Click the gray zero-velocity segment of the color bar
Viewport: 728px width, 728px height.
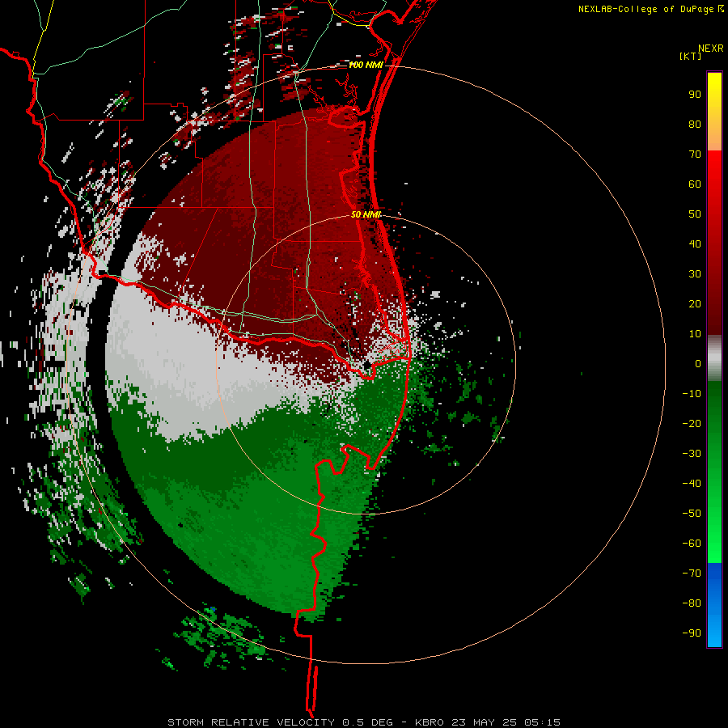714,358
